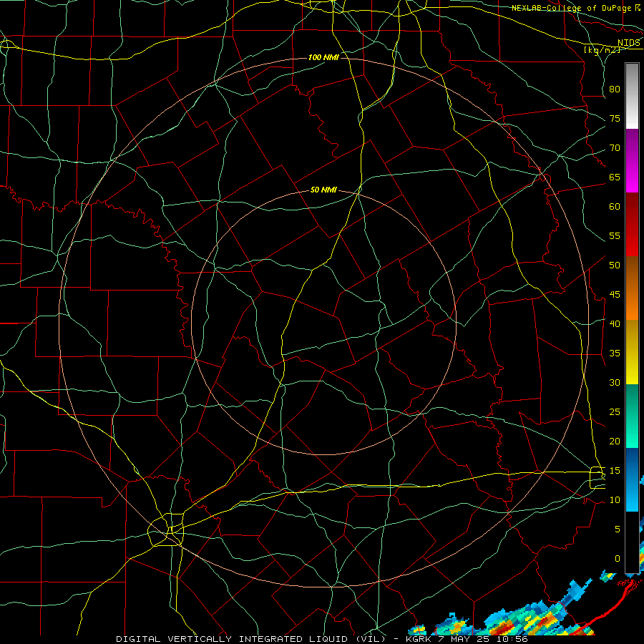Click the 45 value on the VIL scale
Viewport: 644px width, 644px height.
[x=615, y=295]
